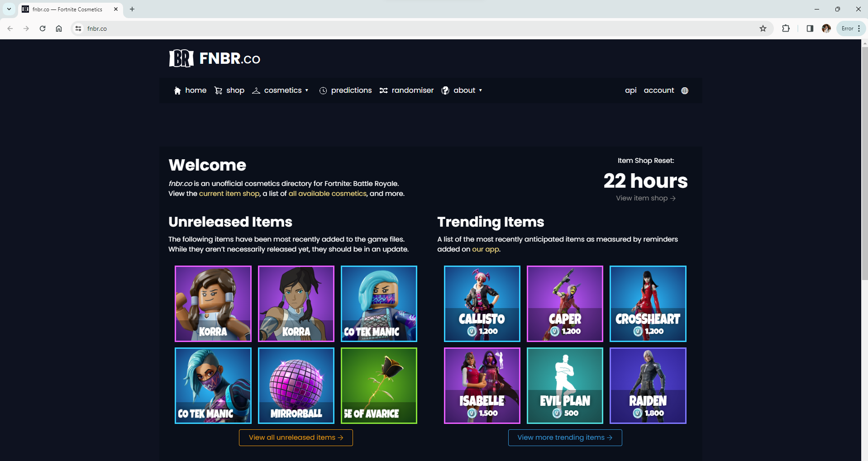Open the account link

(x=659, y=90)
